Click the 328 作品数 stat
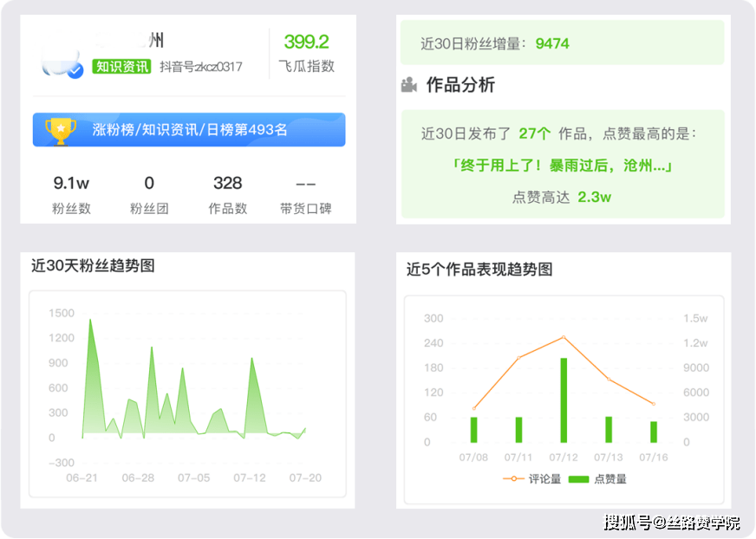Viewport: 756px width, 539px height. 227,183
